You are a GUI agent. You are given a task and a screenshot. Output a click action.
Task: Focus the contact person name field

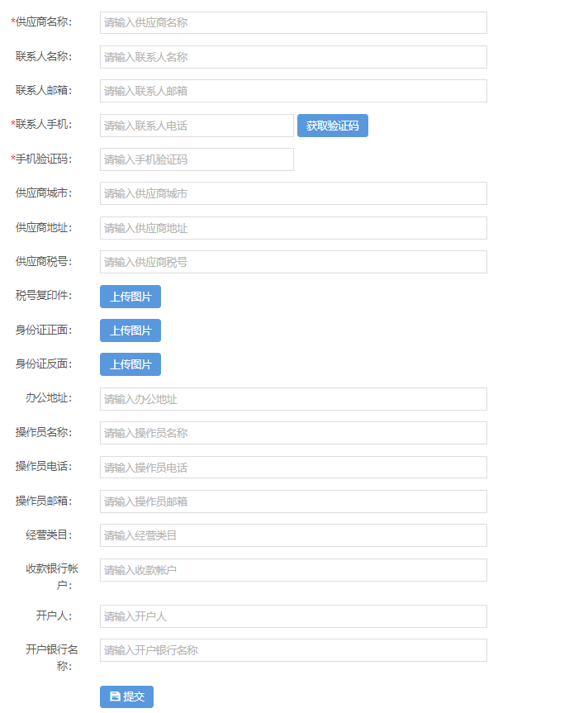(x=293, y=57)
